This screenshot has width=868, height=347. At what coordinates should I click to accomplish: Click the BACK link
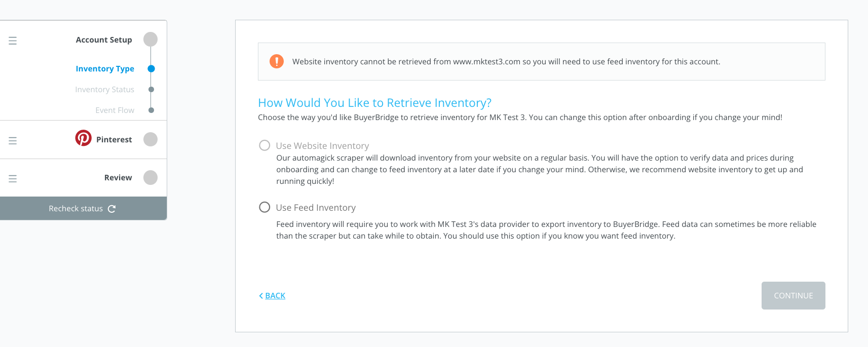pos(272,296)
